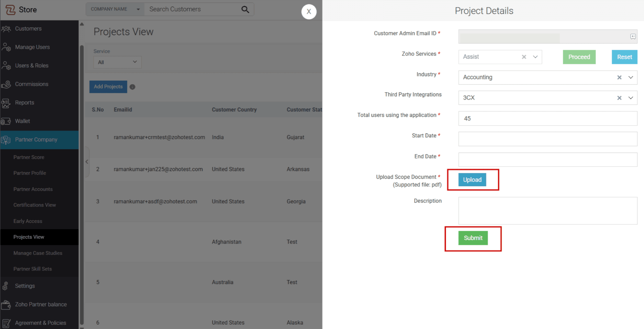
Task: Open the Service All dropdown
Action: 117,62
